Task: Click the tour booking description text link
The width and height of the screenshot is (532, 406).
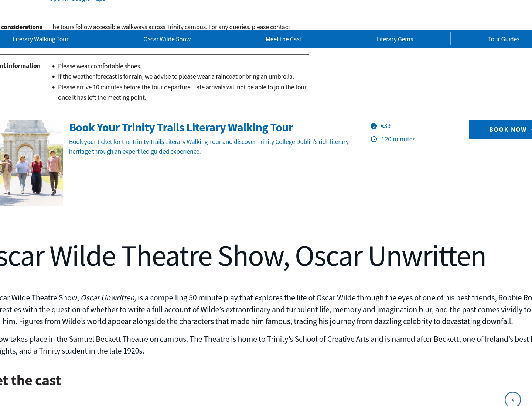Action: [x=209, y=147]
